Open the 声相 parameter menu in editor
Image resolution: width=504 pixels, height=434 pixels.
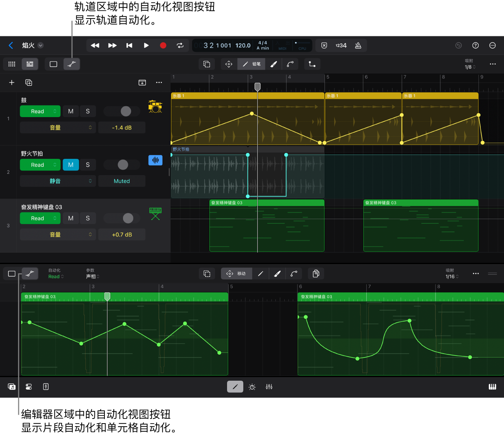point(92,276)
